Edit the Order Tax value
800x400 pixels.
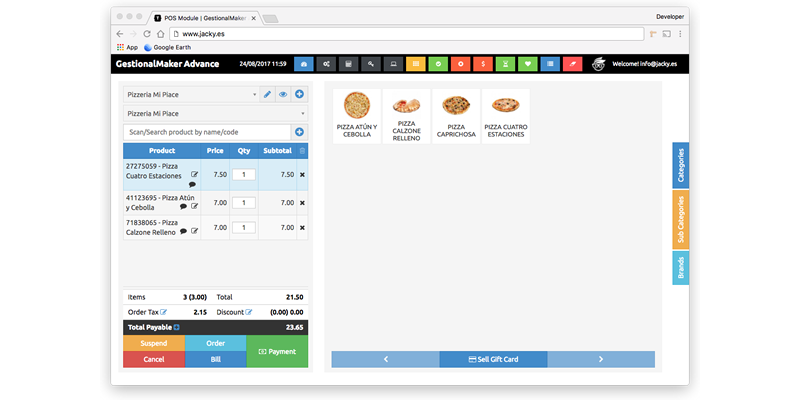click(x=163, y=312)
